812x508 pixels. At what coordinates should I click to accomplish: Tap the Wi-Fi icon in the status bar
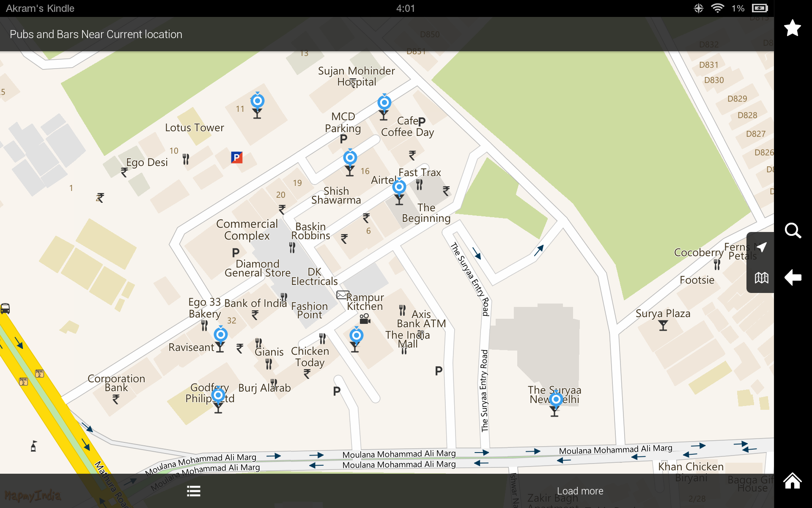point(718,8)
